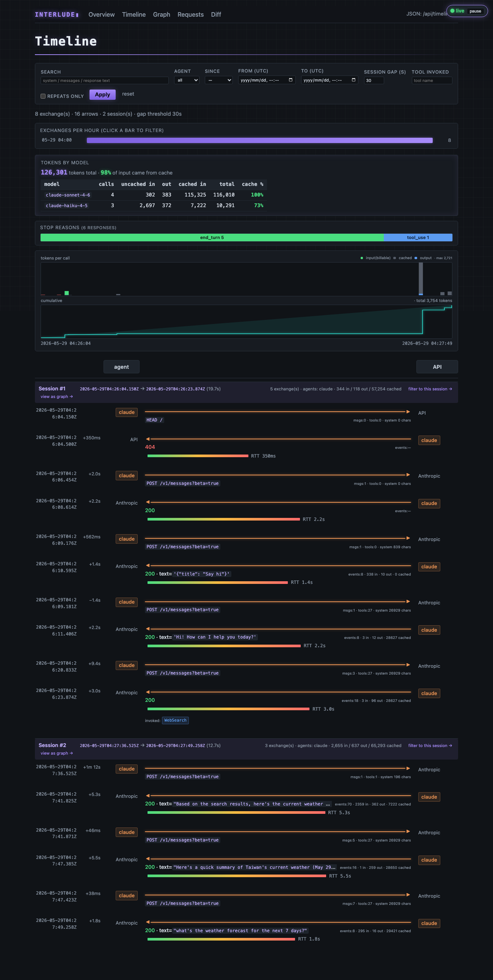Viewport: 493px width, 980px height.
Task: Open Session #1 view as graph link
Action: 56,396
